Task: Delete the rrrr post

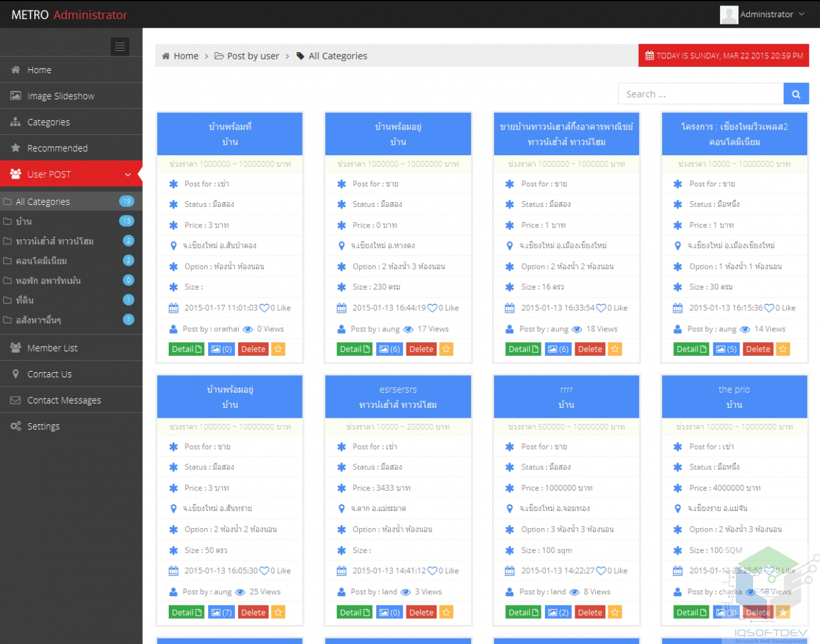Action: 590,612
